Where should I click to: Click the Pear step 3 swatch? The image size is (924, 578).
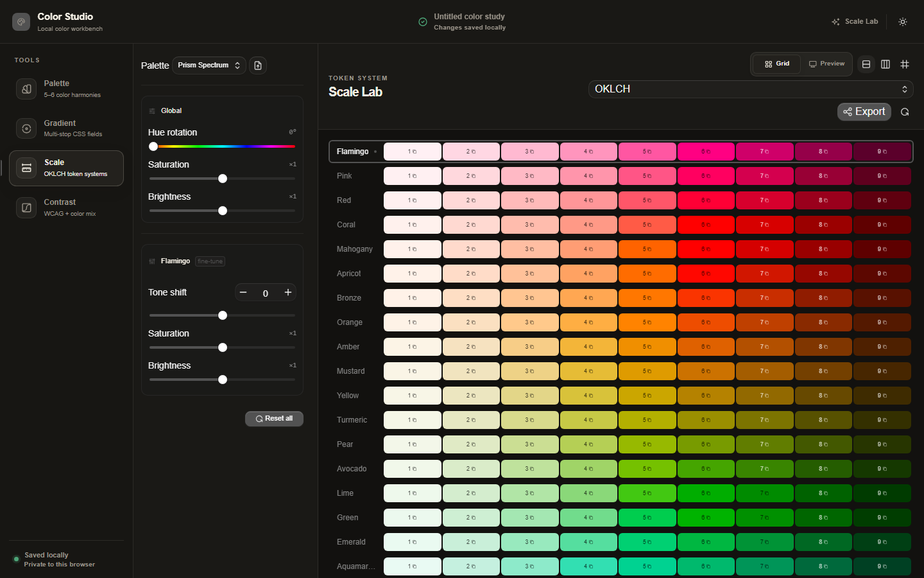530,444
